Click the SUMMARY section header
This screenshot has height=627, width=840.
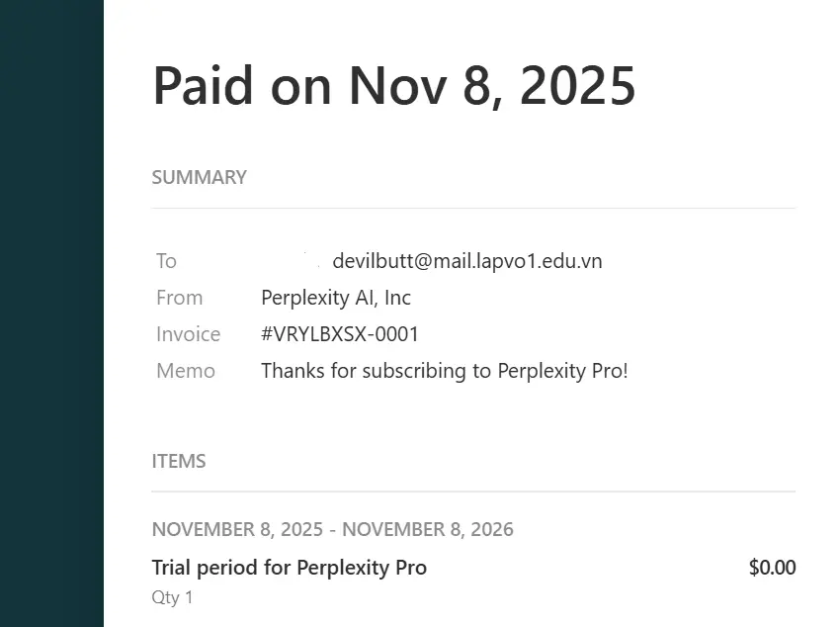200,177
